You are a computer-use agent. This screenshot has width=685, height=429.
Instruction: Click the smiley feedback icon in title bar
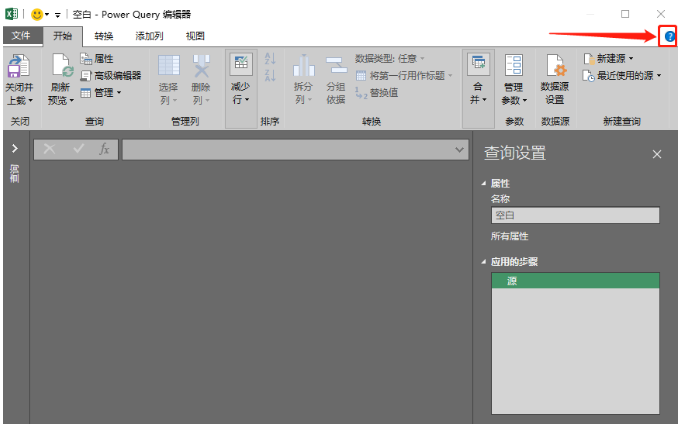click(37, 14)
